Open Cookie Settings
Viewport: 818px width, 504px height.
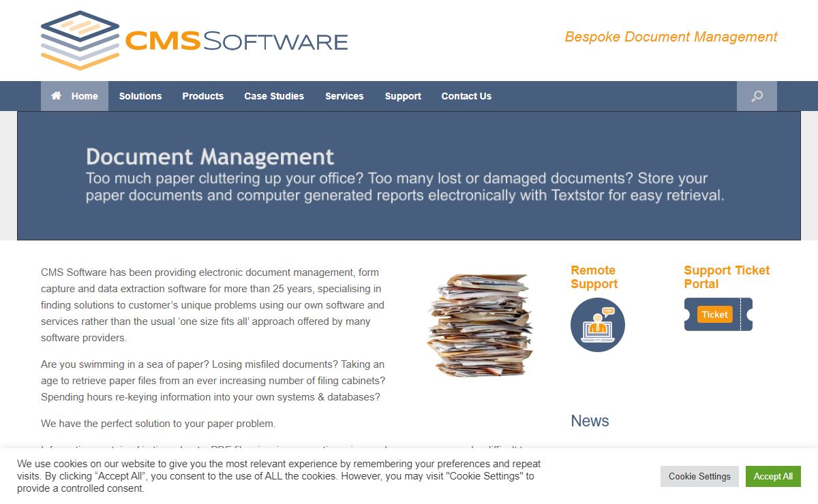point(699,476)
